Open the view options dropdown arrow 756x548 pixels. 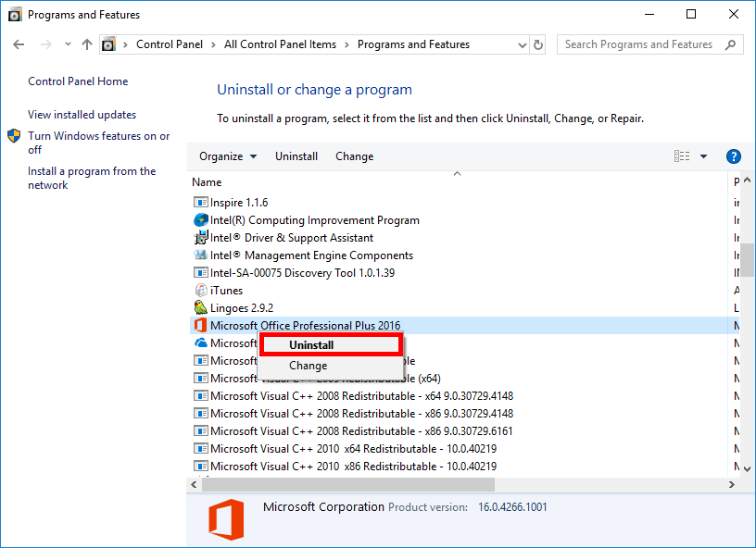(703, 156)
